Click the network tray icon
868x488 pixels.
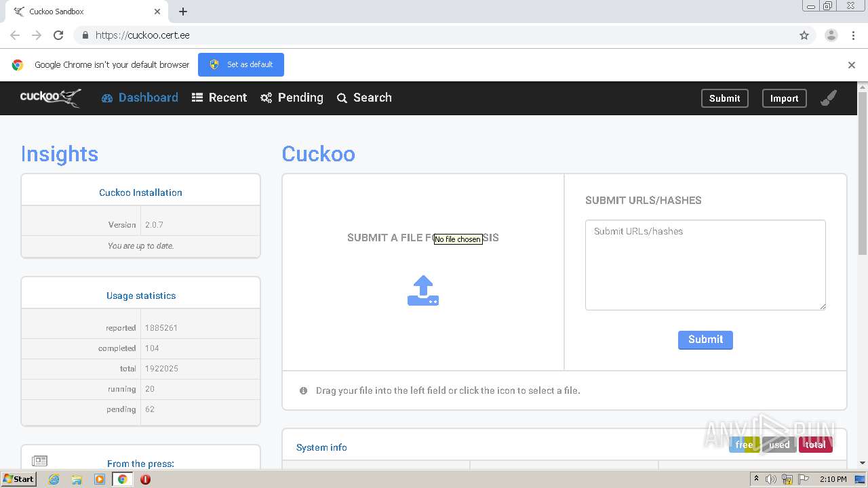tap(787, 479)
